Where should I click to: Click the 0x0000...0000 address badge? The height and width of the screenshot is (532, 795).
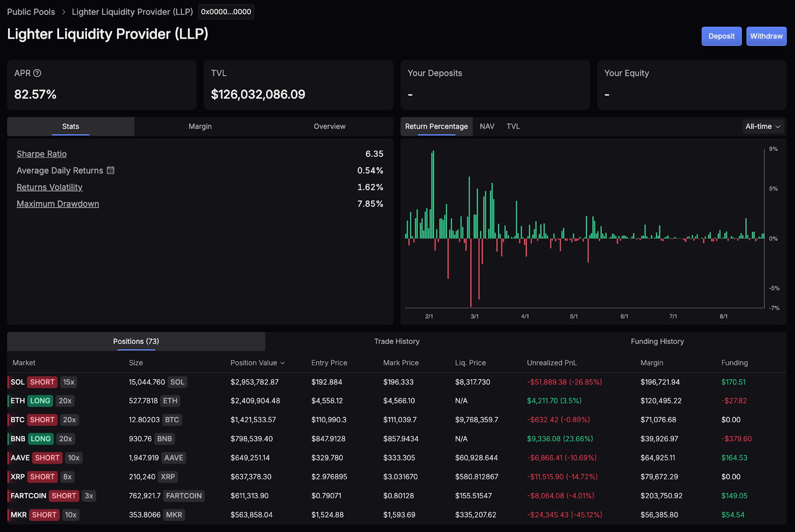click(x=226, y=12)
